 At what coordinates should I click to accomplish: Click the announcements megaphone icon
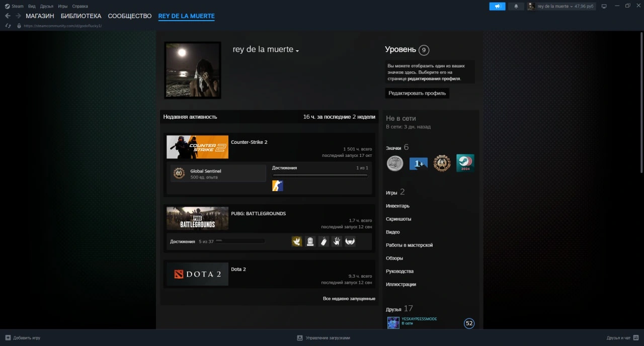click(x=497, y=6)
